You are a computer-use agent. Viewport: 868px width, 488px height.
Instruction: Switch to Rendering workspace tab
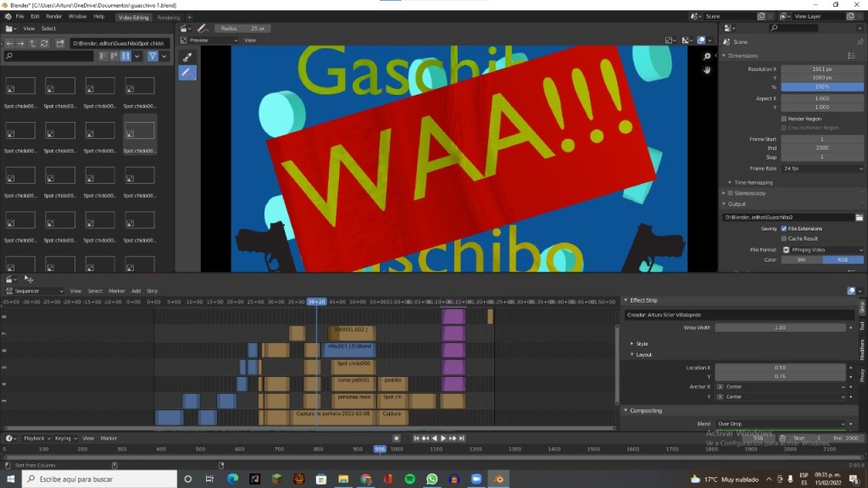(x=169, y=17)
